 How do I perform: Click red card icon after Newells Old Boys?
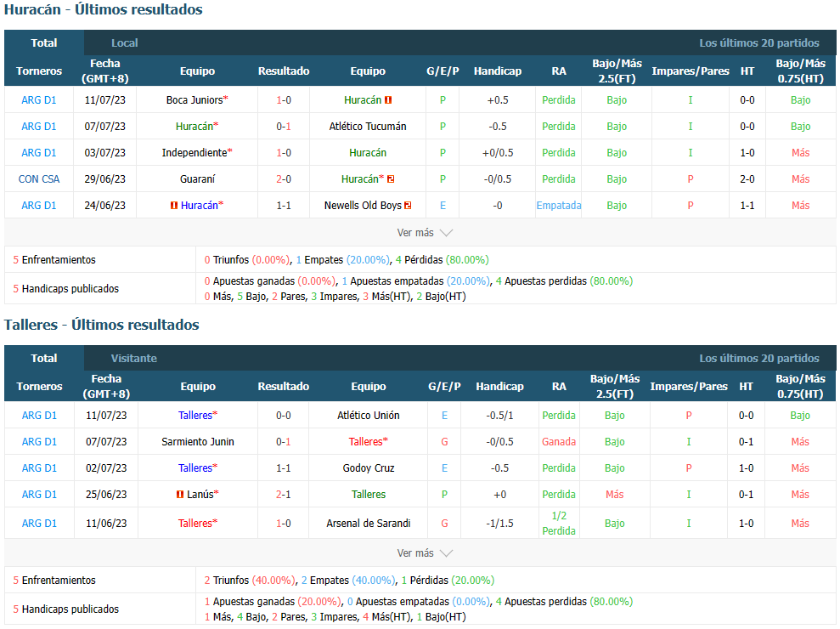408,206
